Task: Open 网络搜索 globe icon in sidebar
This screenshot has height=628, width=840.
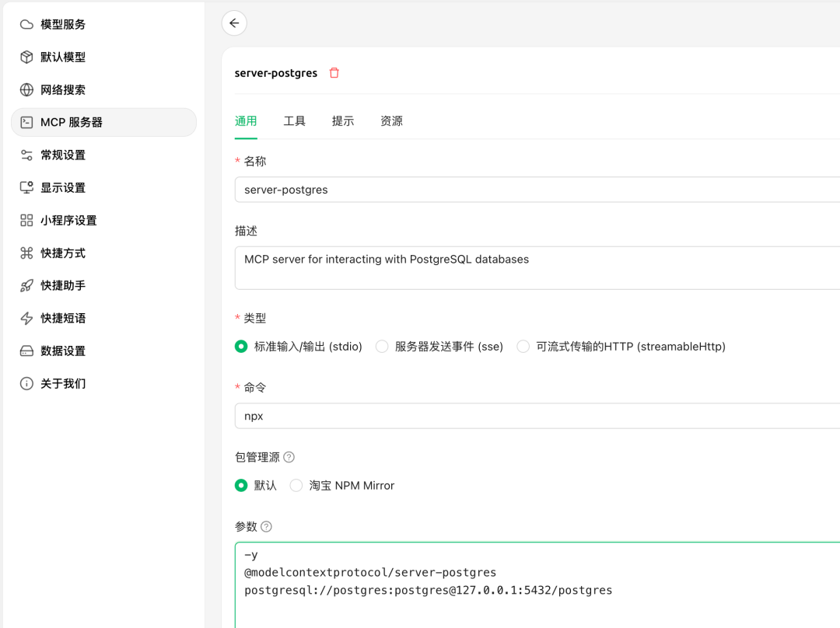Action: coord(26,89)
